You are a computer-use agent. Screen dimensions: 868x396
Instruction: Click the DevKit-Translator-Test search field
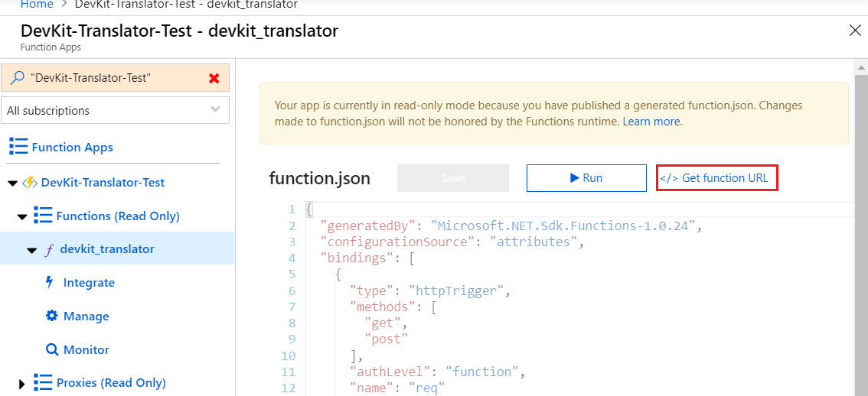115,78
